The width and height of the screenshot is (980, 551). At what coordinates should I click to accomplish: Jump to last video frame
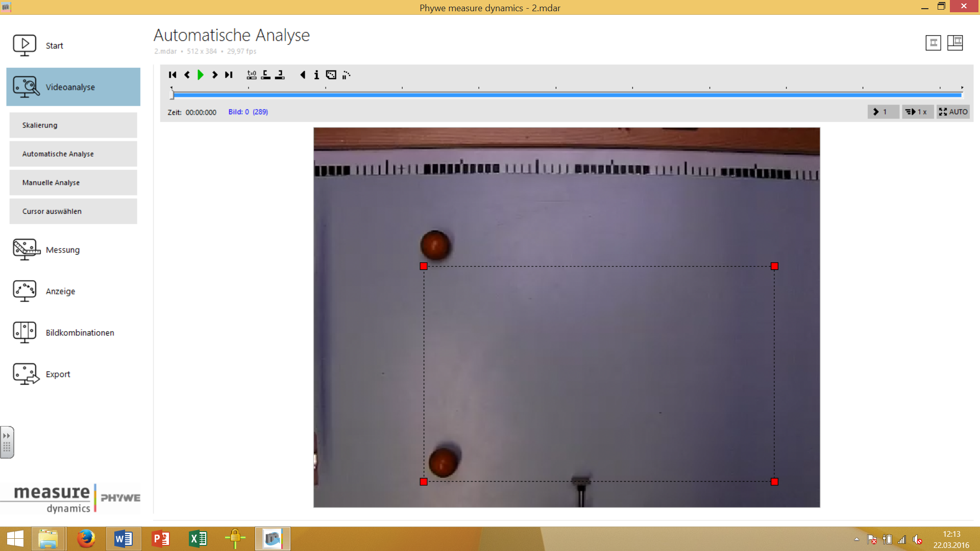[229, 75]
